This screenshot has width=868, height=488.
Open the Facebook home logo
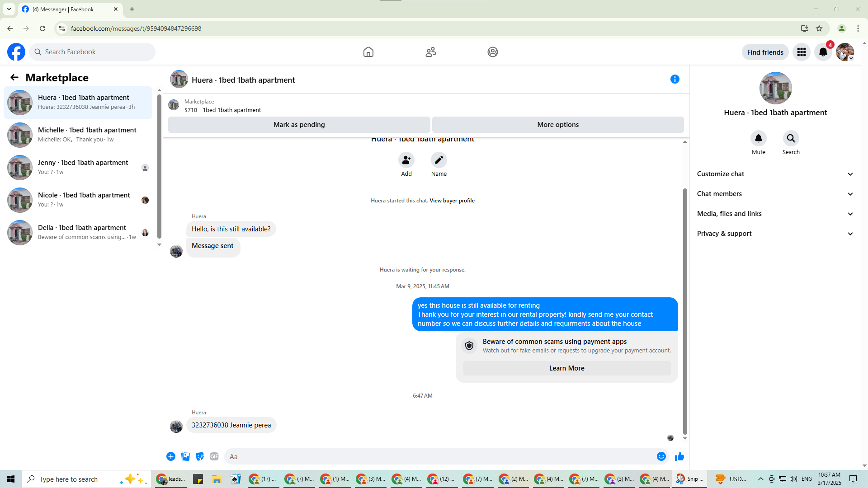(x=16, y=52)
